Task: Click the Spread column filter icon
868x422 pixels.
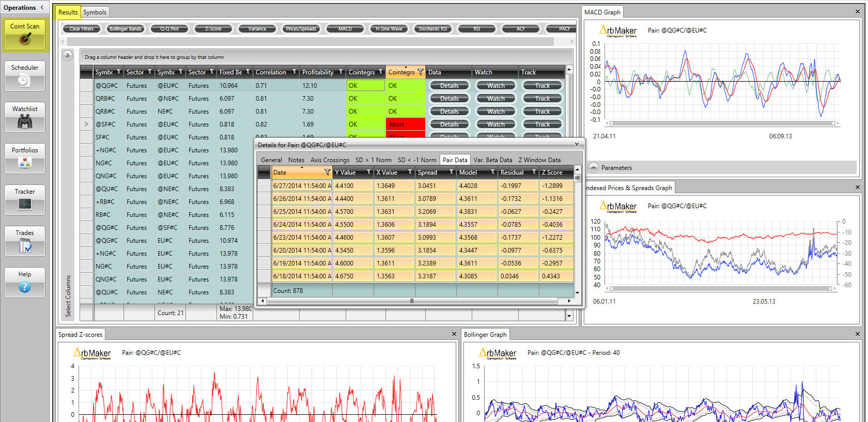Action: [452, 172]
